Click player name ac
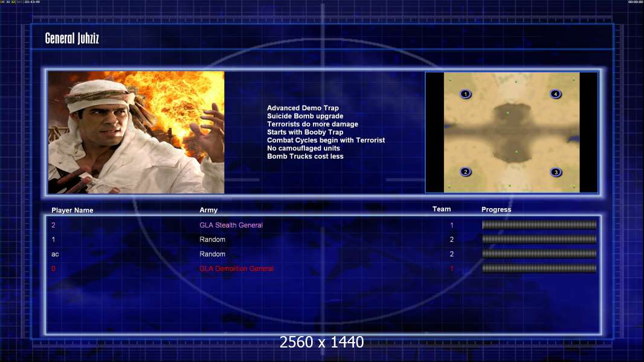 click(x=55, y=254)
